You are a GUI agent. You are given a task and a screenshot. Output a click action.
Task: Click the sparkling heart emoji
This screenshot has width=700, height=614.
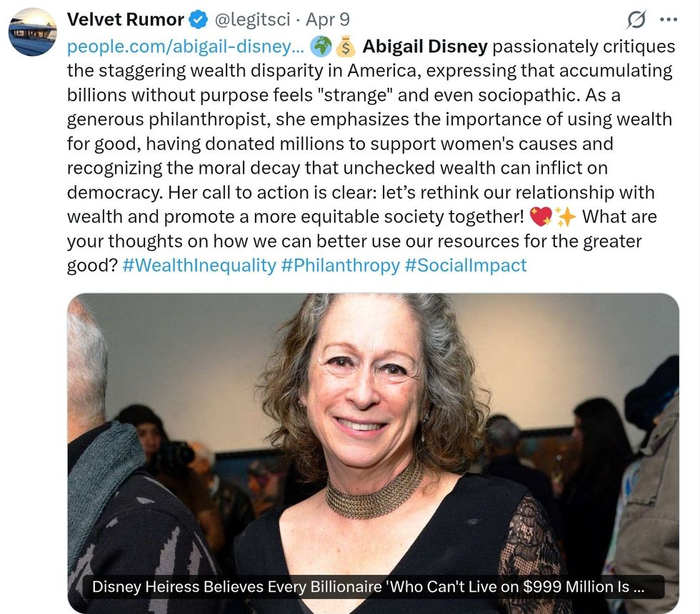click(541, 216)
